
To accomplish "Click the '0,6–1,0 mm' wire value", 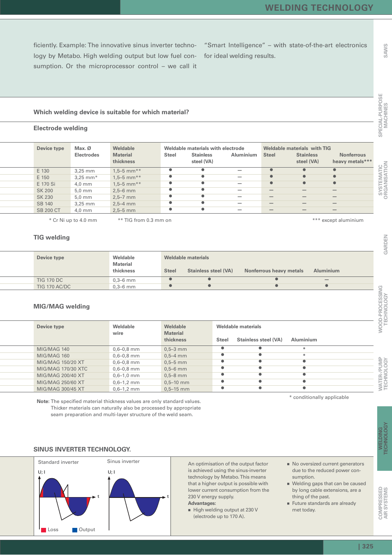I will [x=126, y=375].
